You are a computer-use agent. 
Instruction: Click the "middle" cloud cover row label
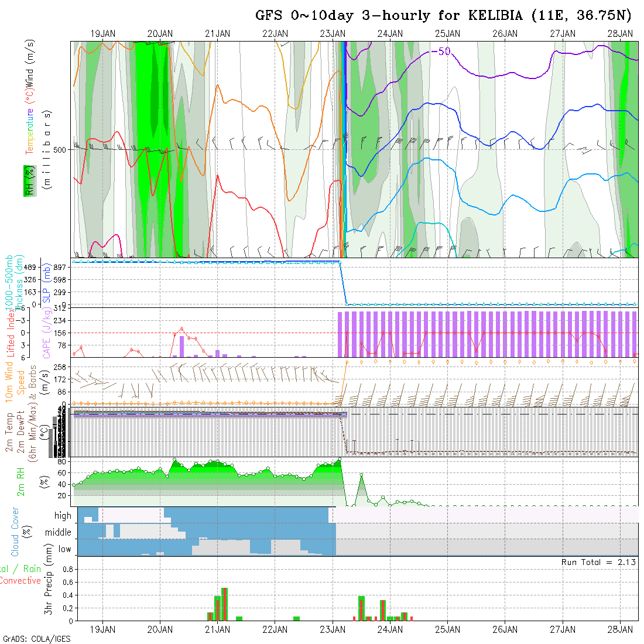pyautogui.click(x=58, y=533)
